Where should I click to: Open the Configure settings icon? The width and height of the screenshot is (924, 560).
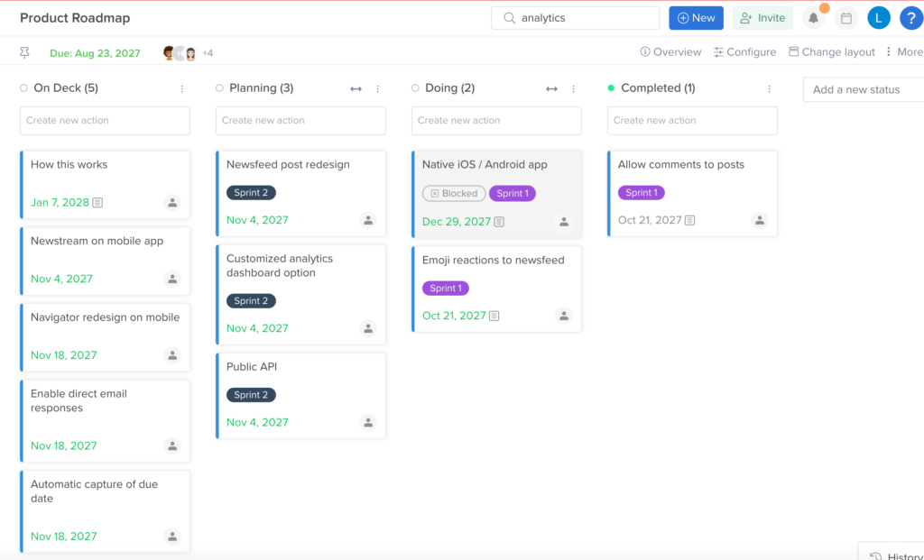(x=718, y=51)
